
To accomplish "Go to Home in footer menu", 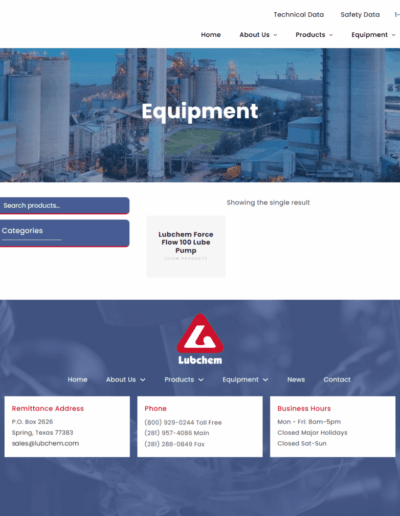I will coord(77,380).
